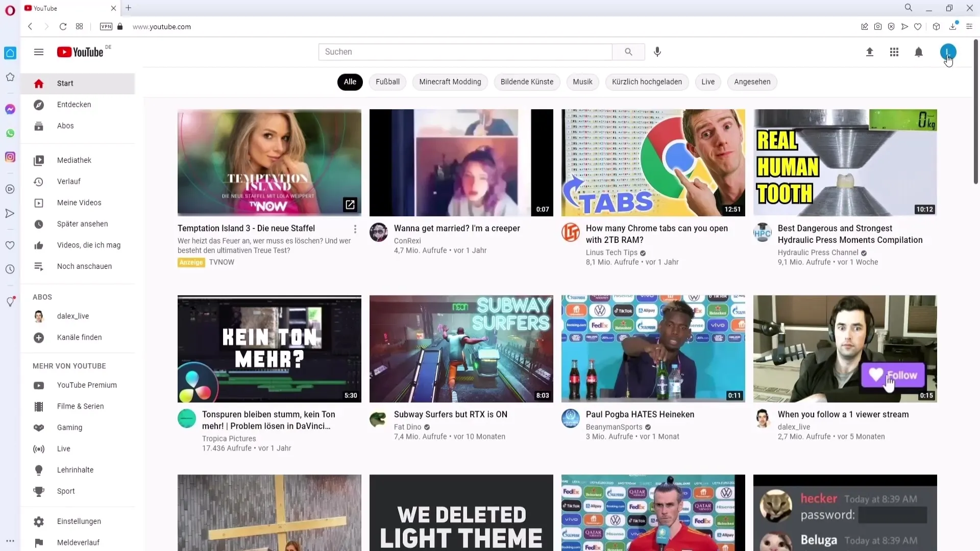Viewport: 980px width, 551px height.
Task: Open the account avatar menu
Action: [948, 52]
